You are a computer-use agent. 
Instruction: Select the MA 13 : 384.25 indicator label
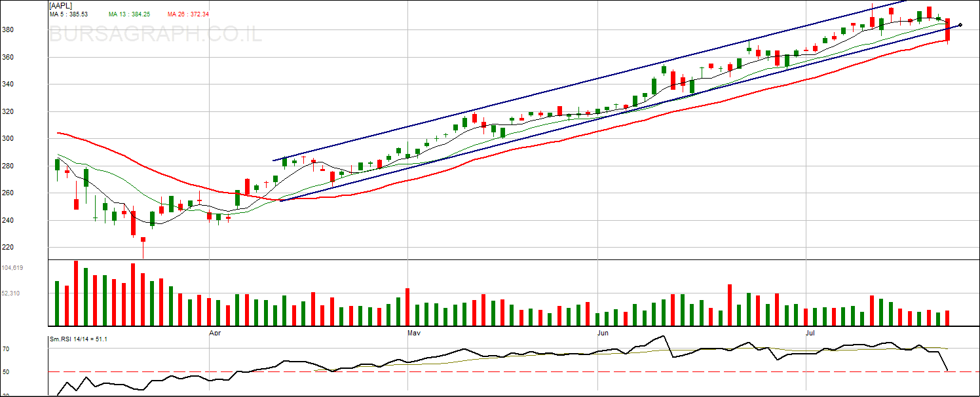coord(129,14)
